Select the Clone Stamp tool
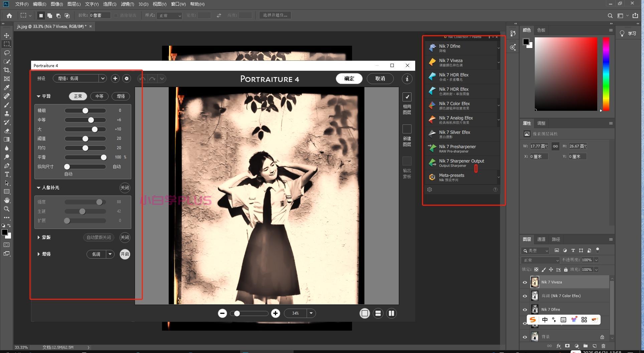The image size is (644, 353). 7,113
